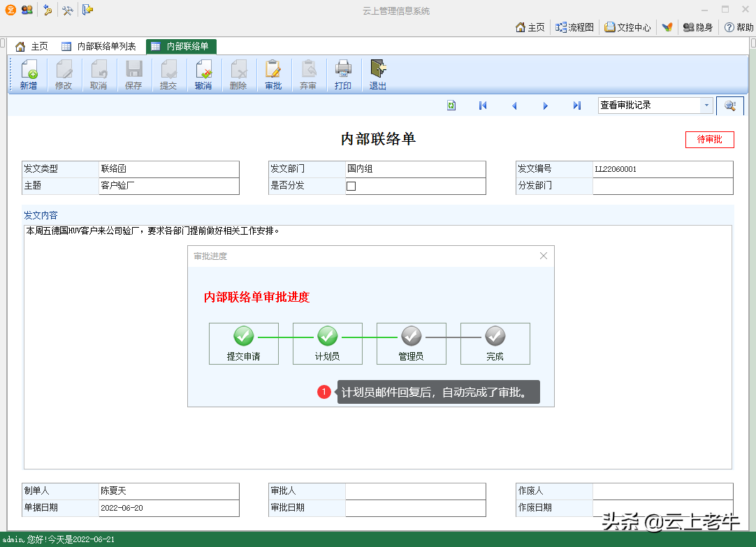This screenshot has width=756, height=547.
Task: Click 隐身 invisible mode button
Action: pyautogui.click(x=698, y=27)
